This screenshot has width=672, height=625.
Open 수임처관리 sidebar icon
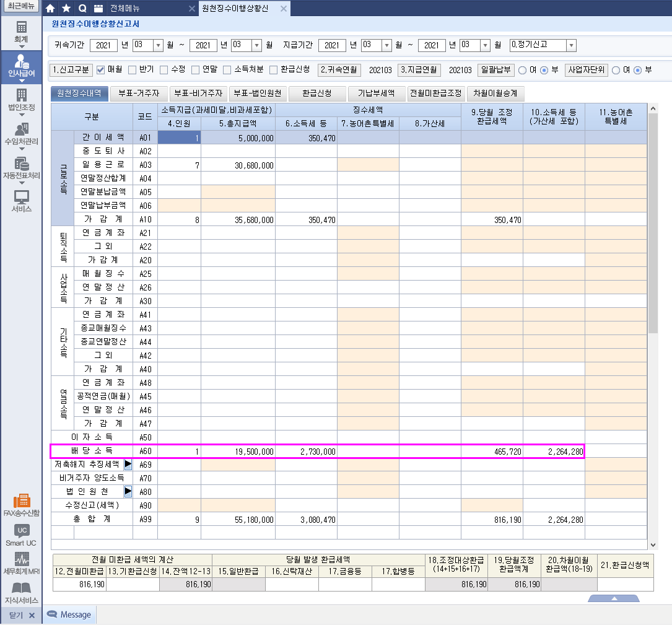tap(22, 134)
